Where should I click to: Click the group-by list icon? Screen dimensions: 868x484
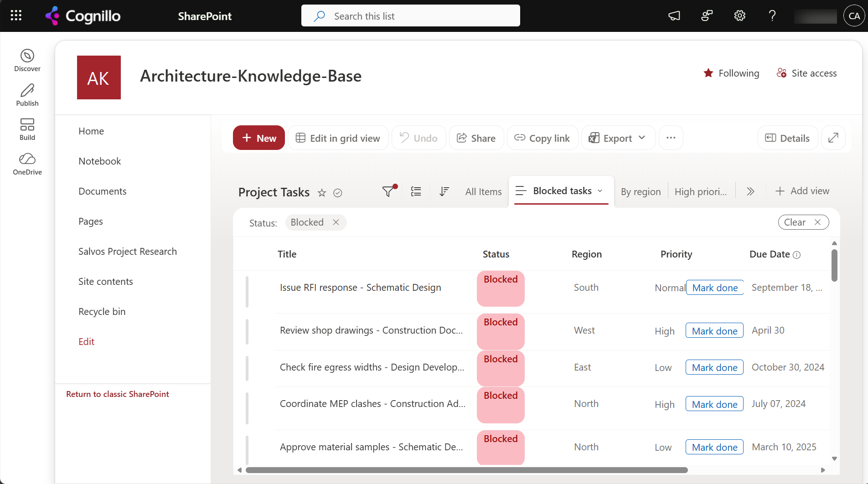pos(416,191)
